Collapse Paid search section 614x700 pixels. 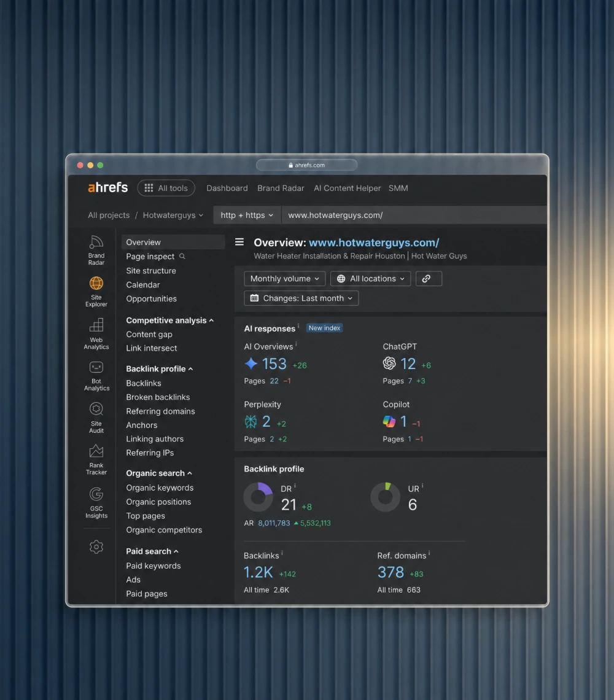click(x=152, y=551)
